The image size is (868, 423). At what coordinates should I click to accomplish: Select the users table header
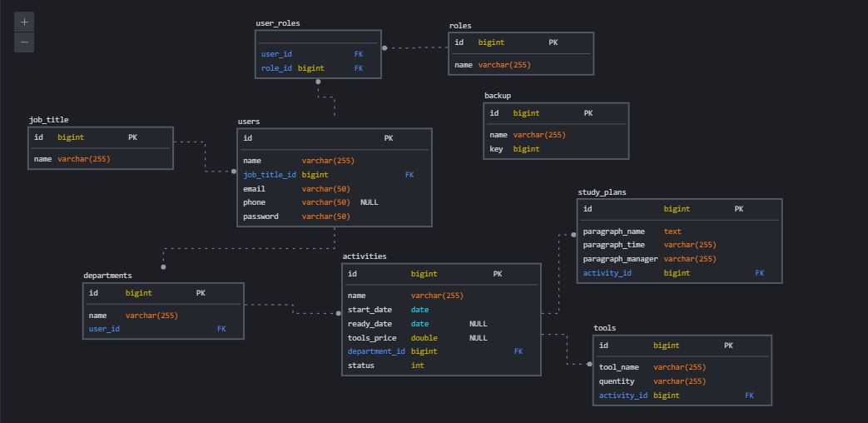point(249,122)
